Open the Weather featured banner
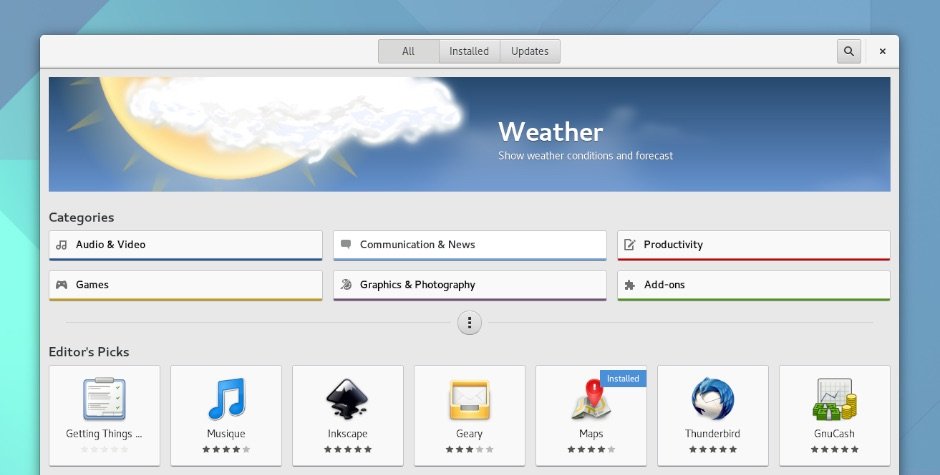Image resolution: width=940 pixels, height=475 pixels. (x=469, y=134)
